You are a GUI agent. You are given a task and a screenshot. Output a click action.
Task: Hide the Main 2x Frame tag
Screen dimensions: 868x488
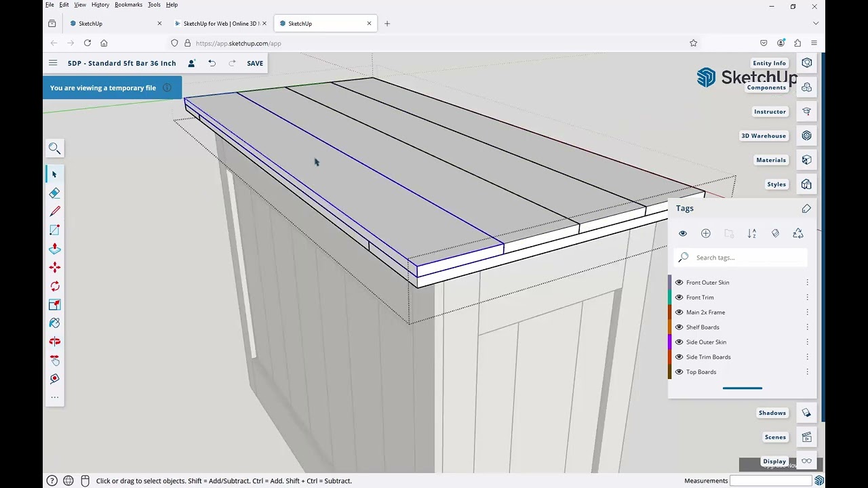(679, 312)
